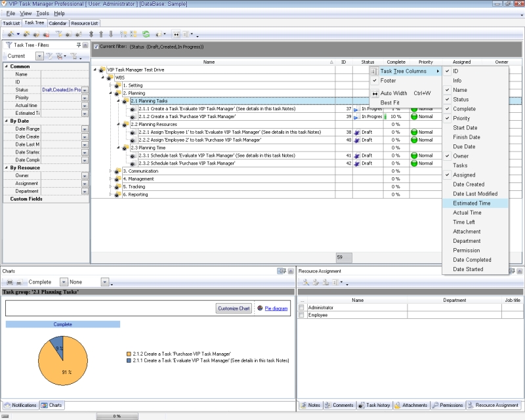Viewport: 525px width, 420px height.
Task: Click the blue legend swatch for task 2.1.1
Action: click(129, 361)
